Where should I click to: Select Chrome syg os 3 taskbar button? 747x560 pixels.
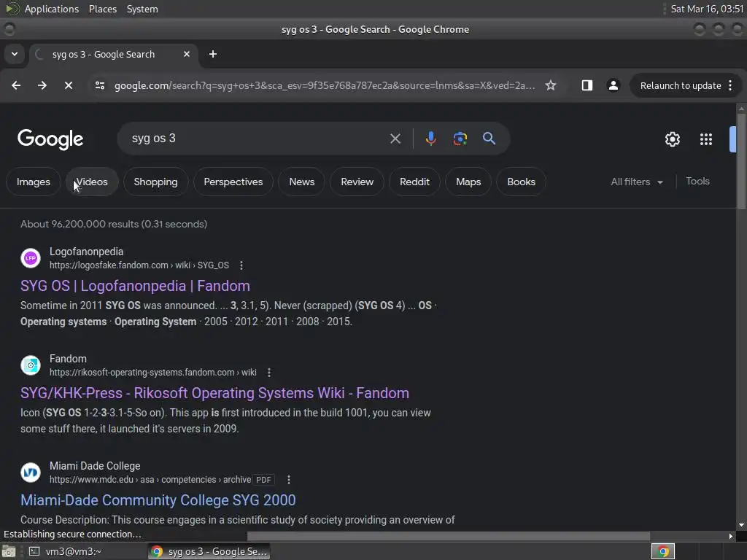(x=209, y=551)
